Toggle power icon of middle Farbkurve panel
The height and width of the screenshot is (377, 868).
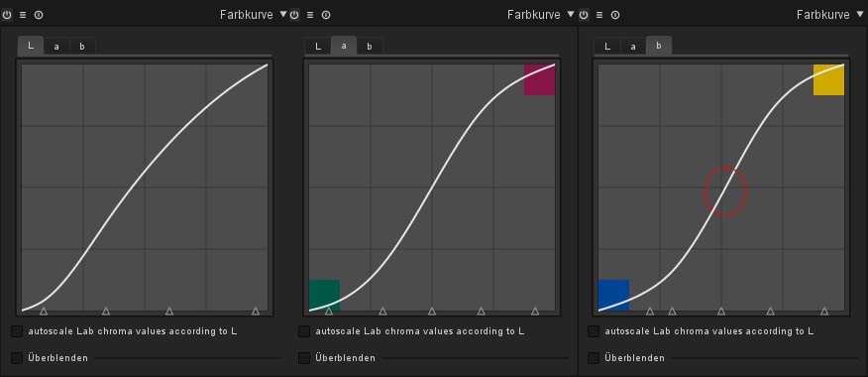(294, 15)
